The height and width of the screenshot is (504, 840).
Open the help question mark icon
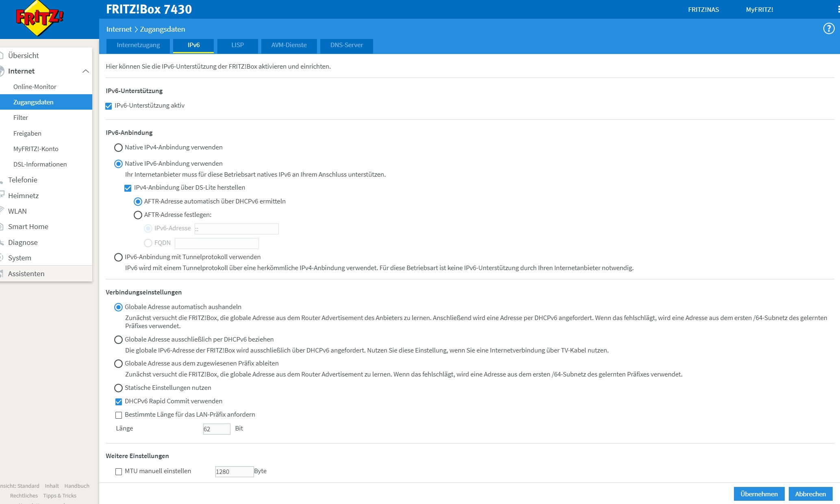(x=829, y=28)
